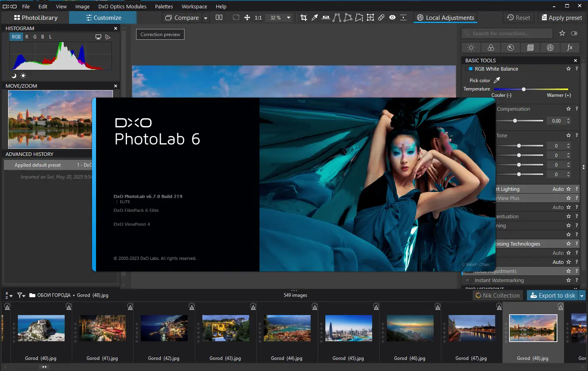Click the Search for corrections field

(507, 33)
